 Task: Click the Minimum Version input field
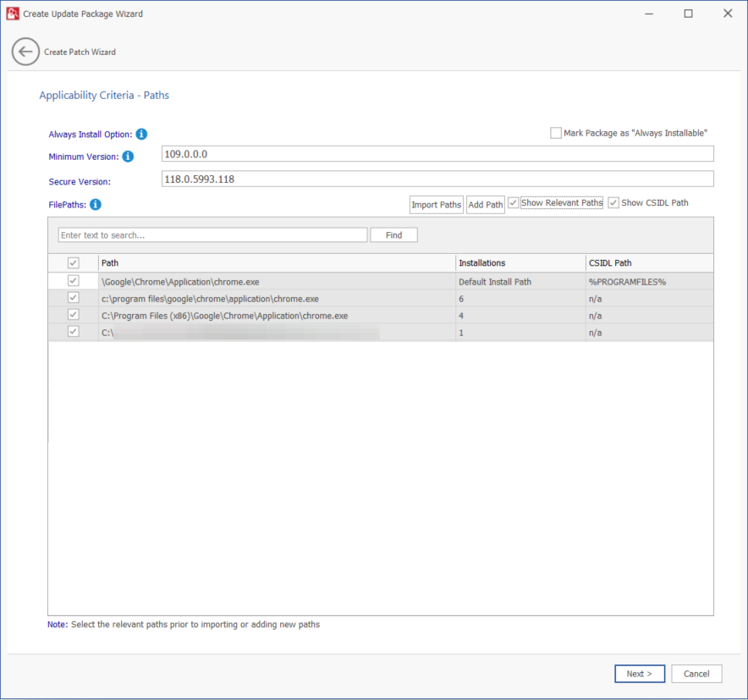pos(437,154)
